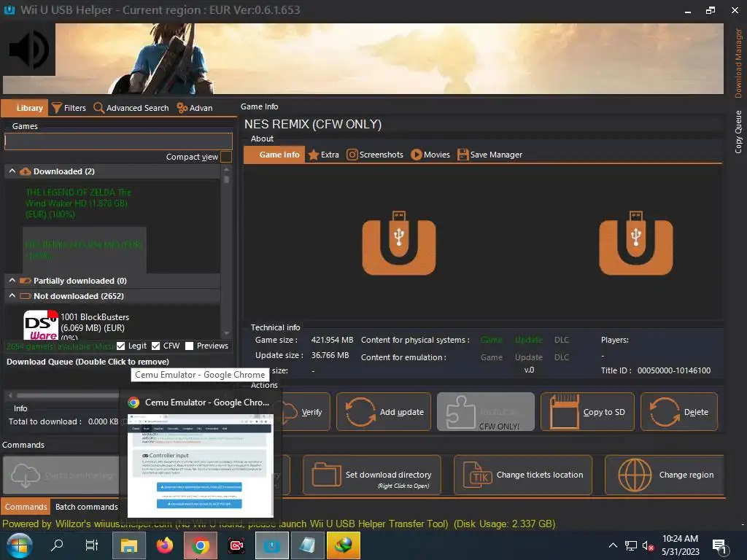Switch to the Library tab
Viewport: 747px width, 560px height.
tap(25, 108)
